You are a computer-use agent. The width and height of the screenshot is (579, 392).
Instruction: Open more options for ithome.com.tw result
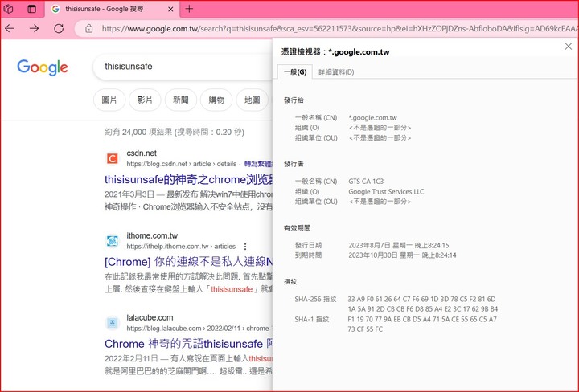[x=245, y=247]
